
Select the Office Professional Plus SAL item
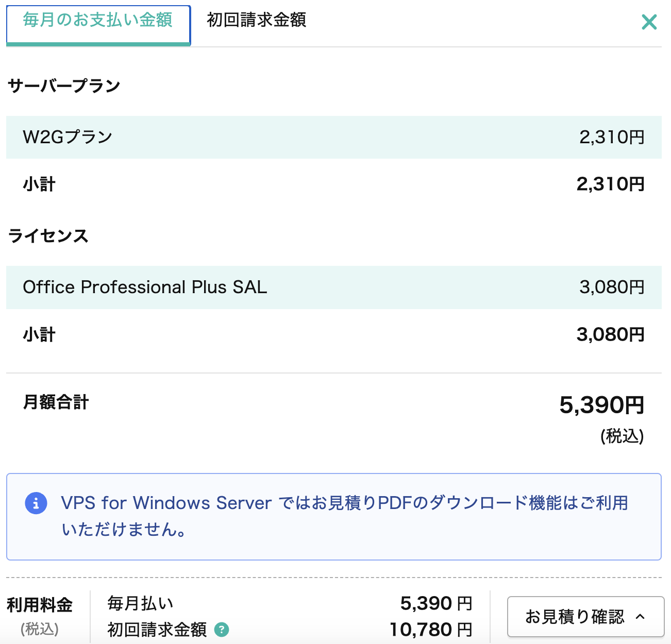[x=145, y=287]
